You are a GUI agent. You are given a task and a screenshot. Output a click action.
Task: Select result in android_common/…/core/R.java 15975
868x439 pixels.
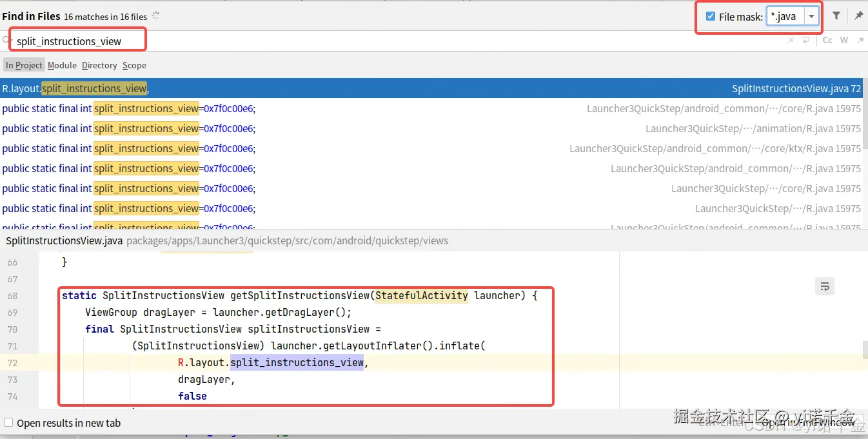pos(431,108)
